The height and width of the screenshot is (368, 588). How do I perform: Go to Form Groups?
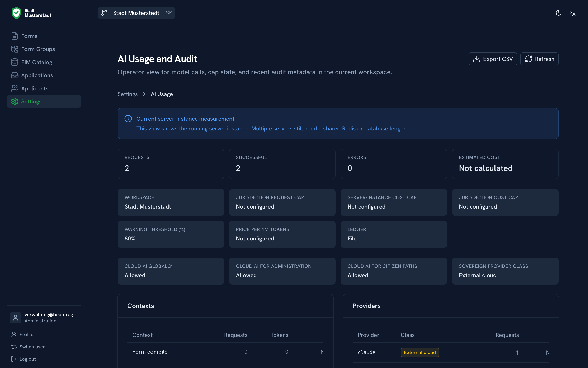[44, 49]
